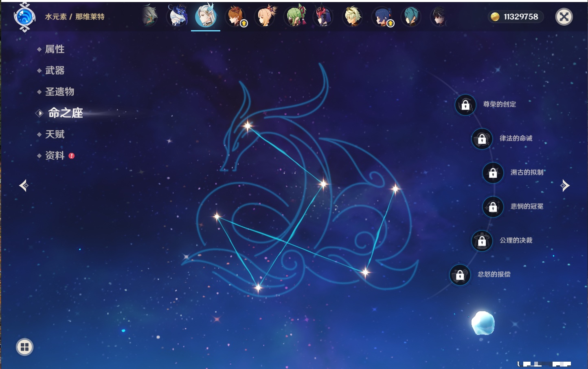Switch to previous character with left arrow
Image resolution: width=588 pixels, height=369 pixels.
24,186
